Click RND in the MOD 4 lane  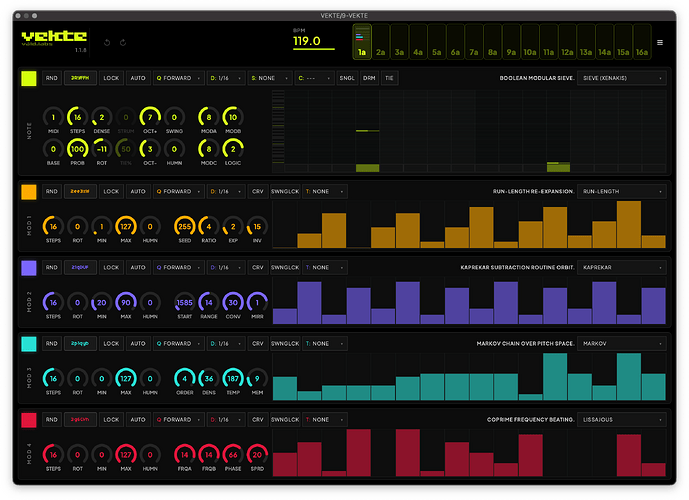coord(51,420)
